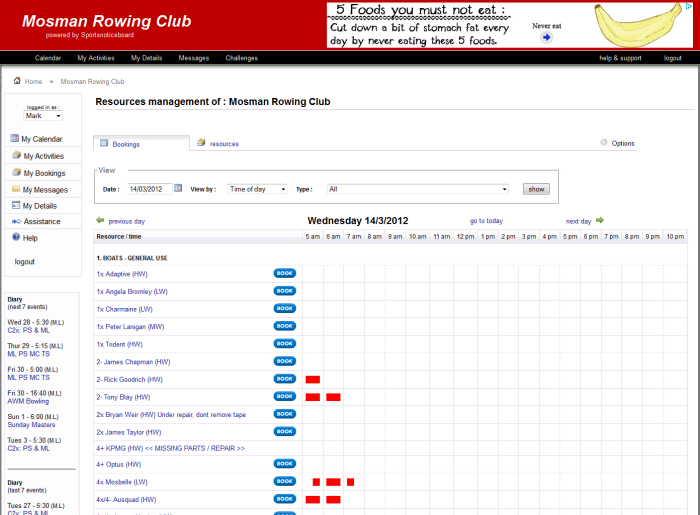Image resolution: width=700 pixels, height=515 pixels.
Task: Book the 2x James Taylor (HW) boat
Action: pyautogui.click(x=284, y=432)
